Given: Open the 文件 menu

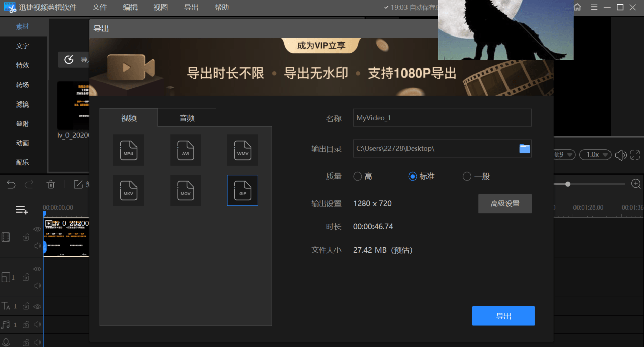Looking at the screenshot, I should pyautogui.click(x=100, y=7).
